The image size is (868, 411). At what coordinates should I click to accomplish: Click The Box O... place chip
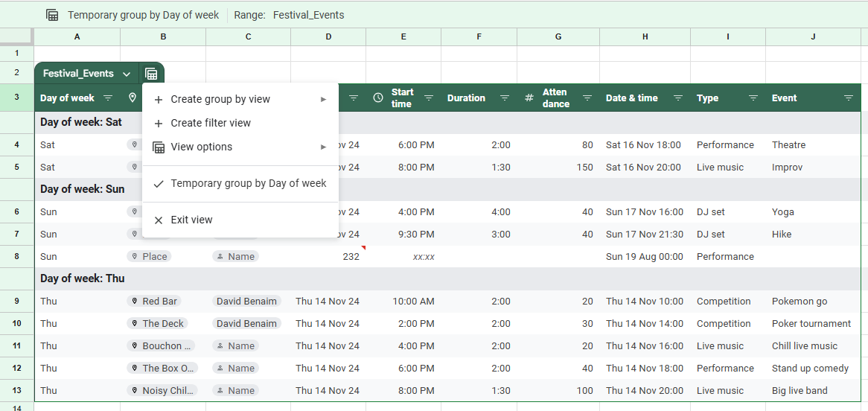click(162, 369)
